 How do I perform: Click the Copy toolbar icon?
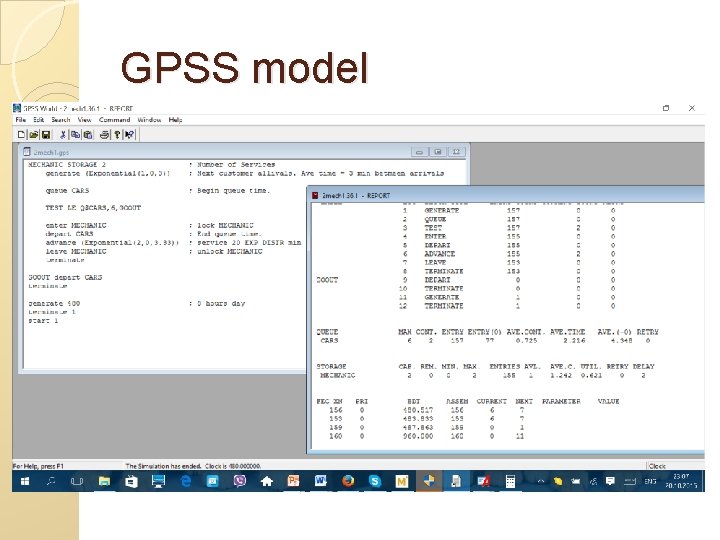tap(75, 135)
